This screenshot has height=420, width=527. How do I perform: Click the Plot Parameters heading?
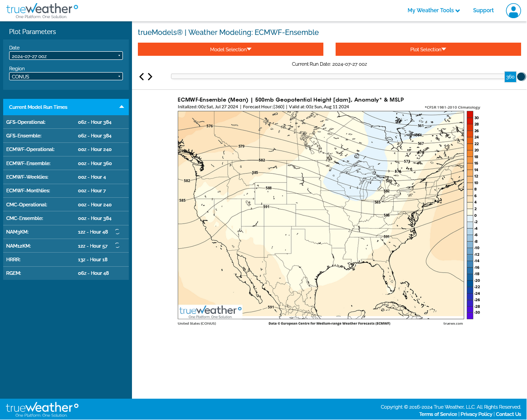[33, 32]
